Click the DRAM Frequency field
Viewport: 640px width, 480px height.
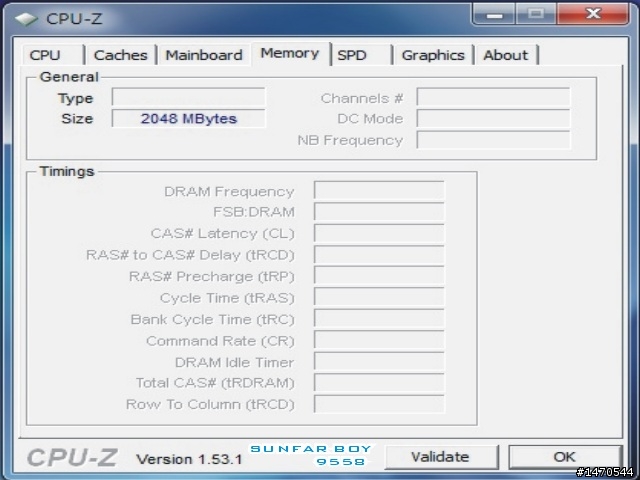tap(379, 191)
